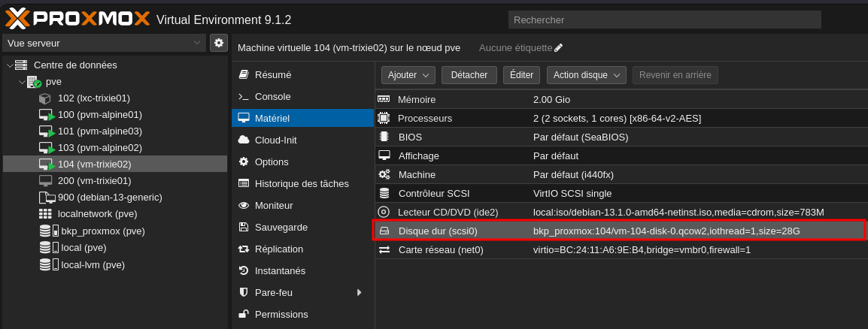The width and height of the screenshot is (868, 329).
Task: Open the Console menu item
Action: pos(272,96)
